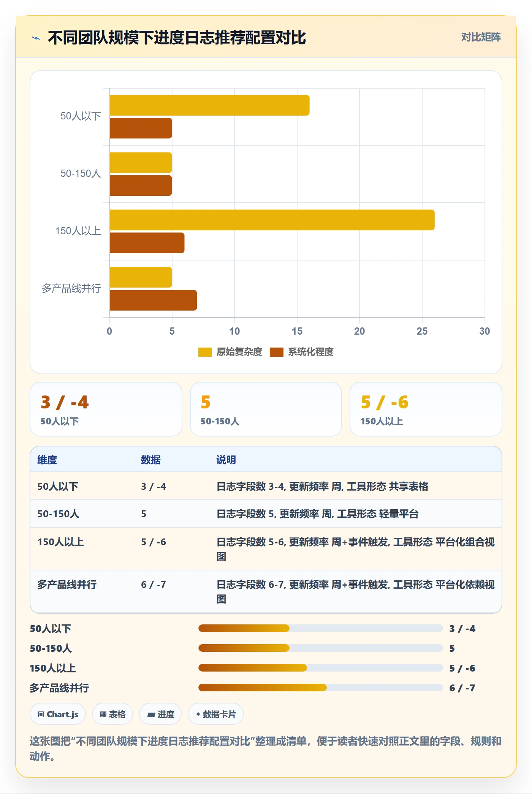The image size is (532, 794).
Task: Click the 50人以下 progress bar
Action: (320, 628)
